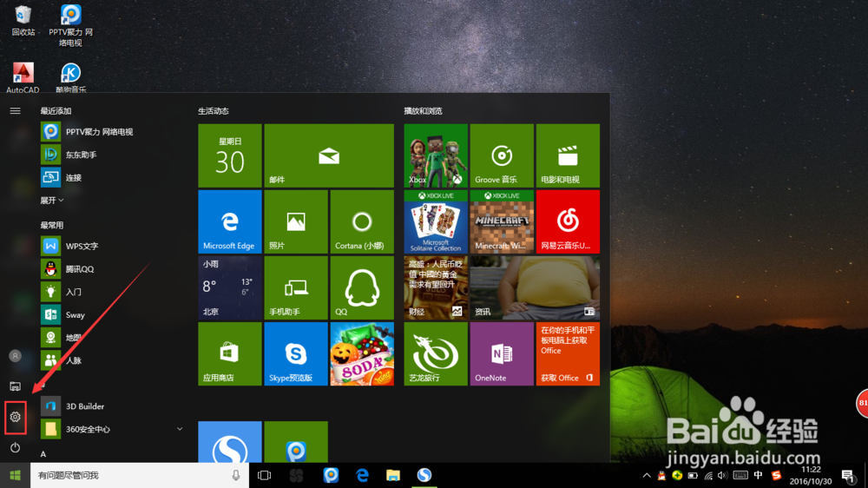Open the user account icon in the Start sidebar

click(15, 356)
